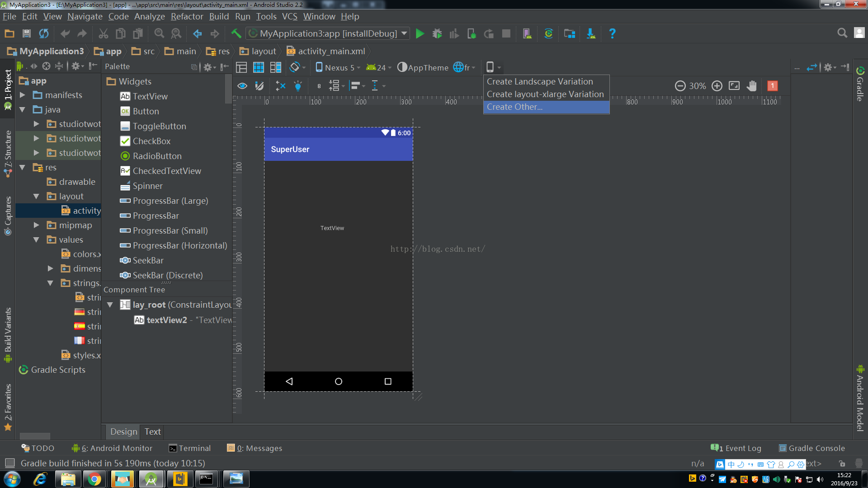Click the Search Everywhere magnifier

[x=842, y=33]
